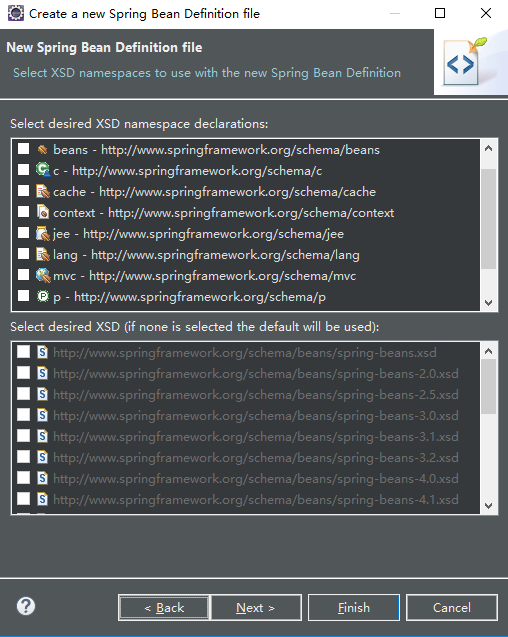This screenshot has height=637, width=508.
Task: Close the dialog window
Action: tap(486, 13)
